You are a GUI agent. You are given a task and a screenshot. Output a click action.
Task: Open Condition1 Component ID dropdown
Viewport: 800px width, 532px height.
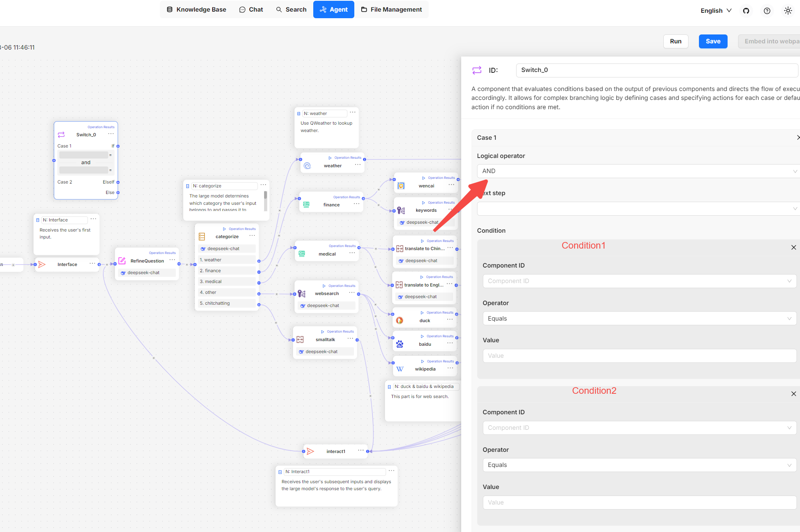[639, 281]
